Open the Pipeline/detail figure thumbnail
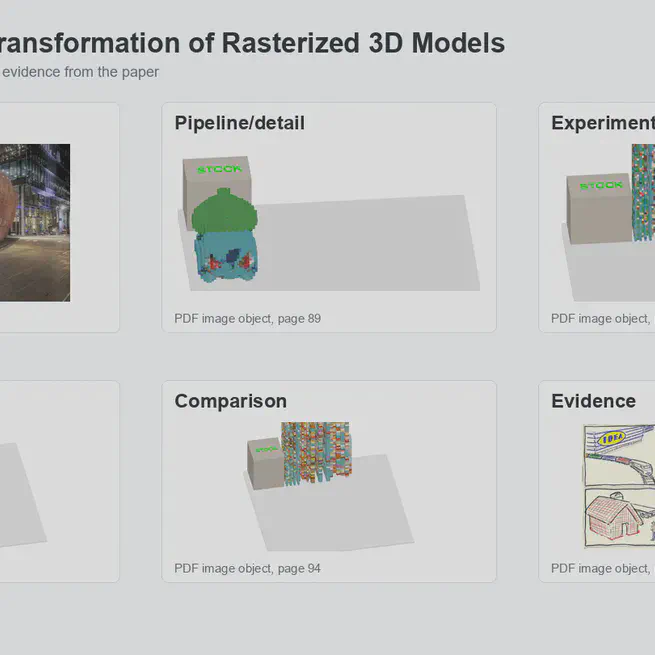Screen dimensions: 655x655 tap(329, 223)
